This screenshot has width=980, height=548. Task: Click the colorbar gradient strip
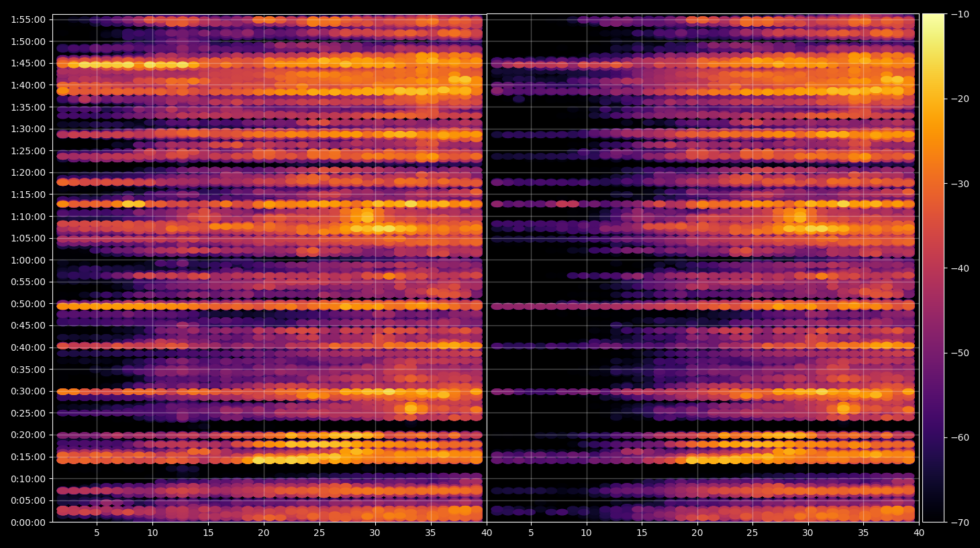coord(933,268)
